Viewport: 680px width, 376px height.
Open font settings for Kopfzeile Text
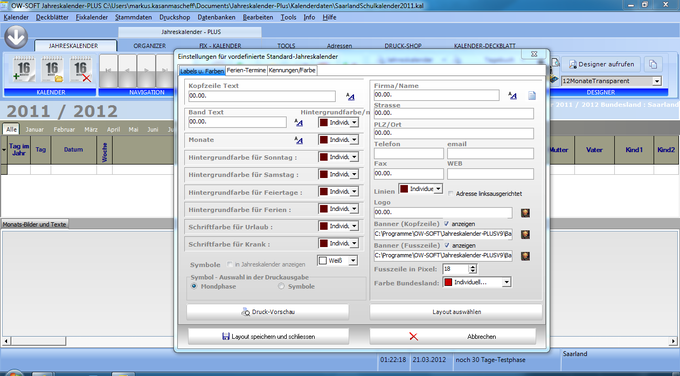click(x=350, y=97)
